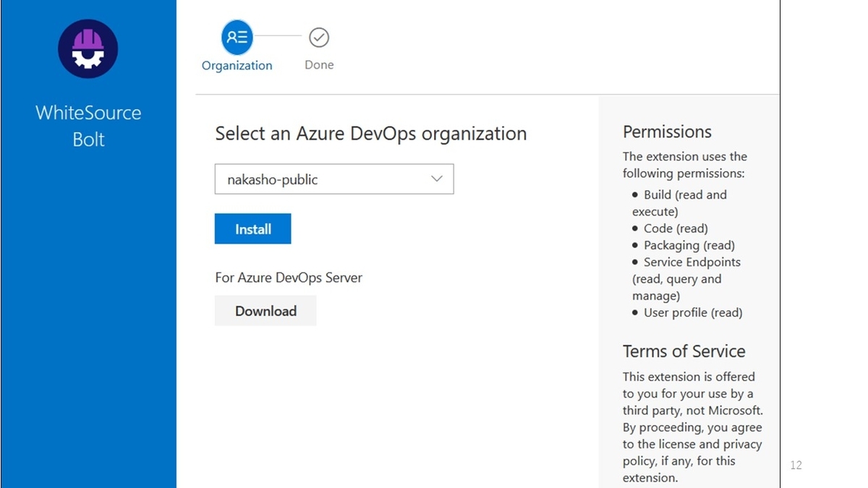Click the Done step checkmark icon
This screenshot has width=868, height=488.
tap(319, 37)
